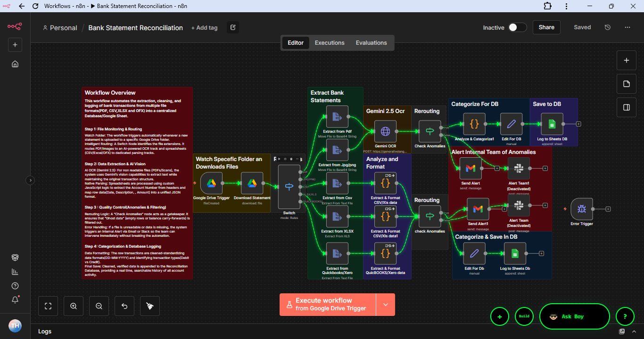Switch to the Executions tab
Viewport: 644px width, 339px height.
click(330, 43)
